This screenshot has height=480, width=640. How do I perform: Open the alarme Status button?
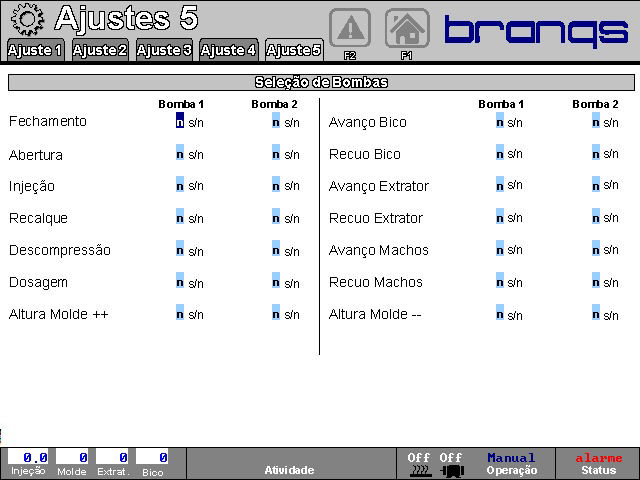point(598,463)
